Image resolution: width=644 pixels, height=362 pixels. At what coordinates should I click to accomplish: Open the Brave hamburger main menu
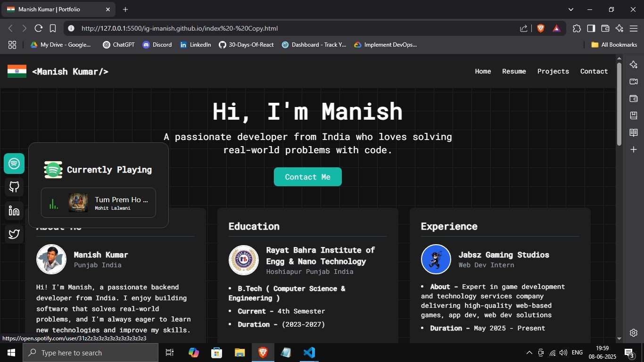[633, 28]
